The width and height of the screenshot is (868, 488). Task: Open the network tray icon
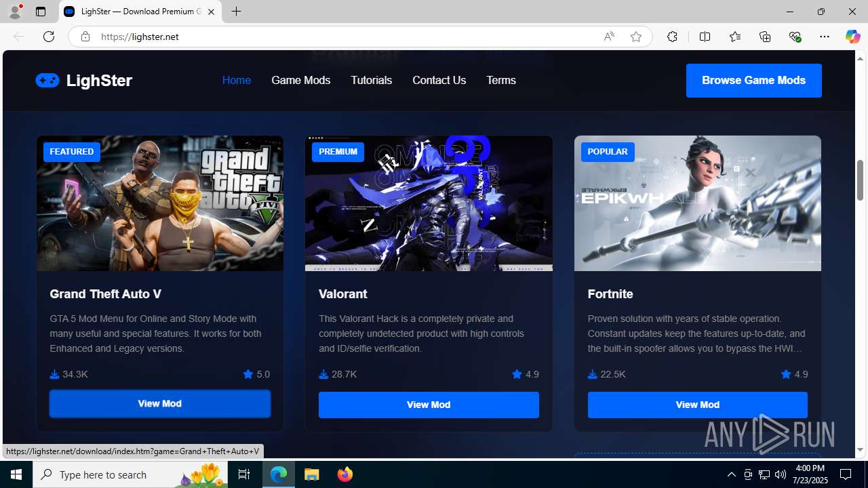(764, 474)
